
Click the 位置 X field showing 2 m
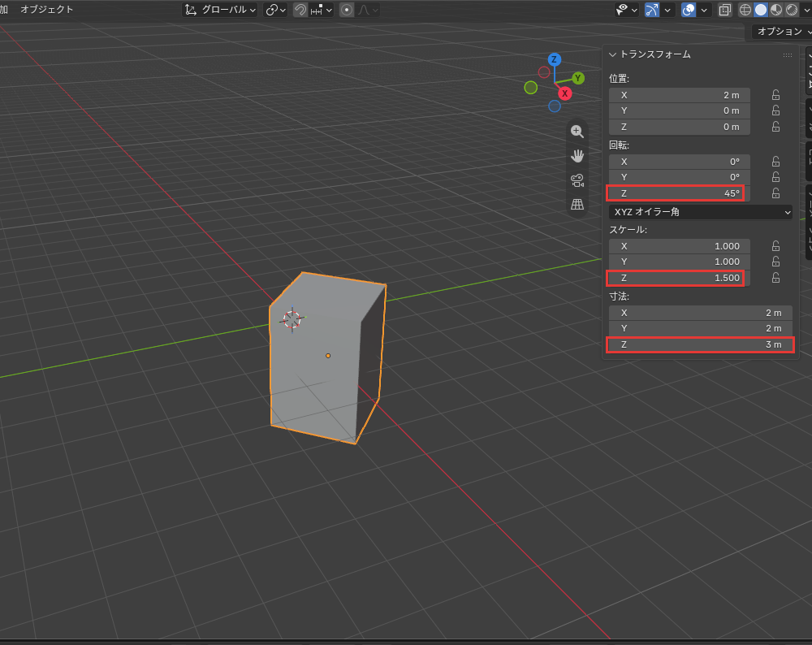pos(680,95)
